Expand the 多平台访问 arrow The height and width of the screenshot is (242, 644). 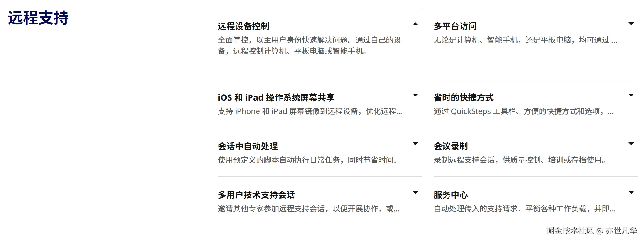coord(631,24)
